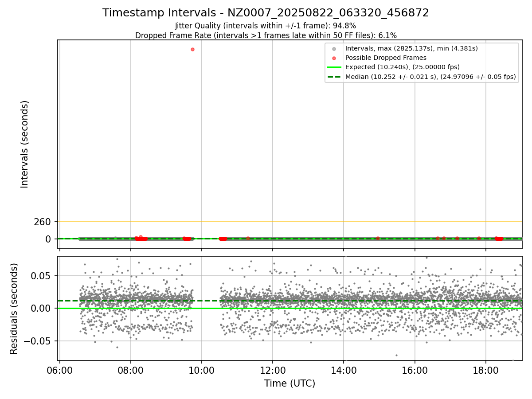Click the Intervals (seconds) axis label
Screen dimensions: 532x399
pyautogui.click(x=25, y=144)
